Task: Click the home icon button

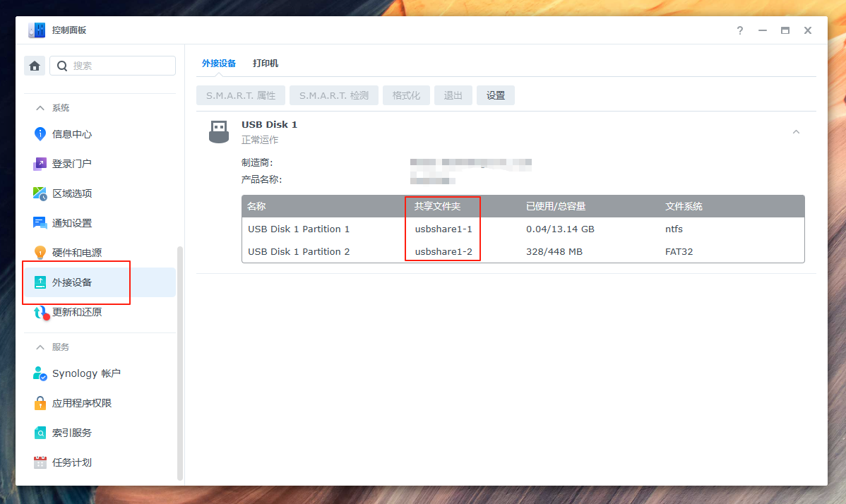Action: [x=35, y=66]
